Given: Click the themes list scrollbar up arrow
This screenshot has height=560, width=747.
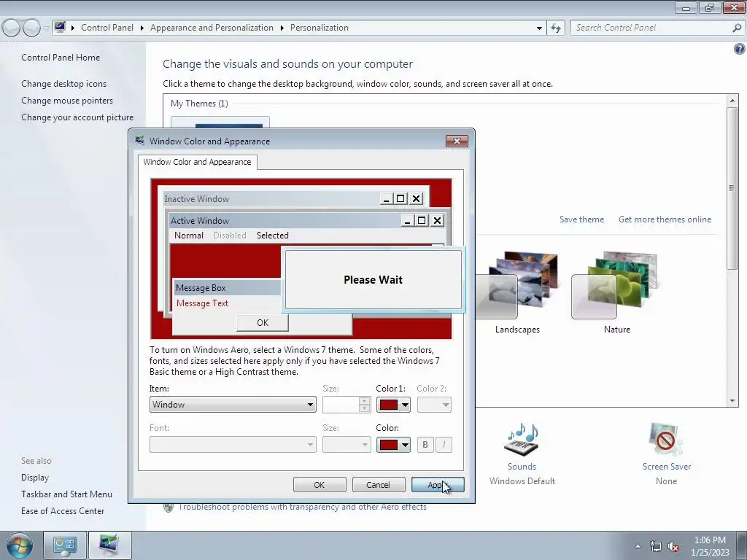Looking at the screenshot, I should (x=732, y=101).
